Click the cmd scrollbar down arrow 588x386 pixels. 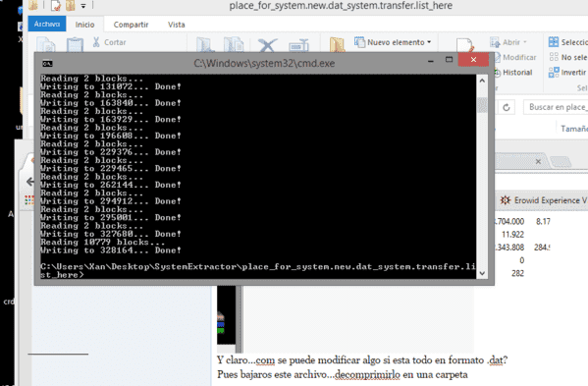pyautogui.click(x=482, y=273)
